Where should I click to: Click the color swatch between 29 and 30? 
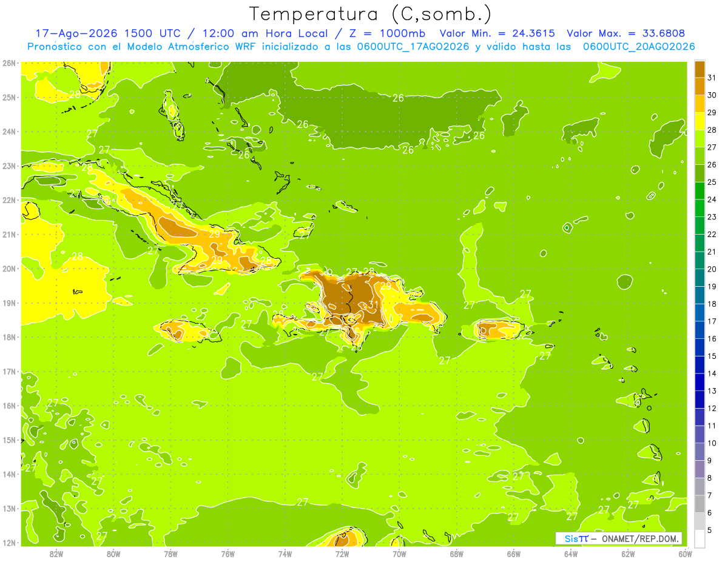699,104
